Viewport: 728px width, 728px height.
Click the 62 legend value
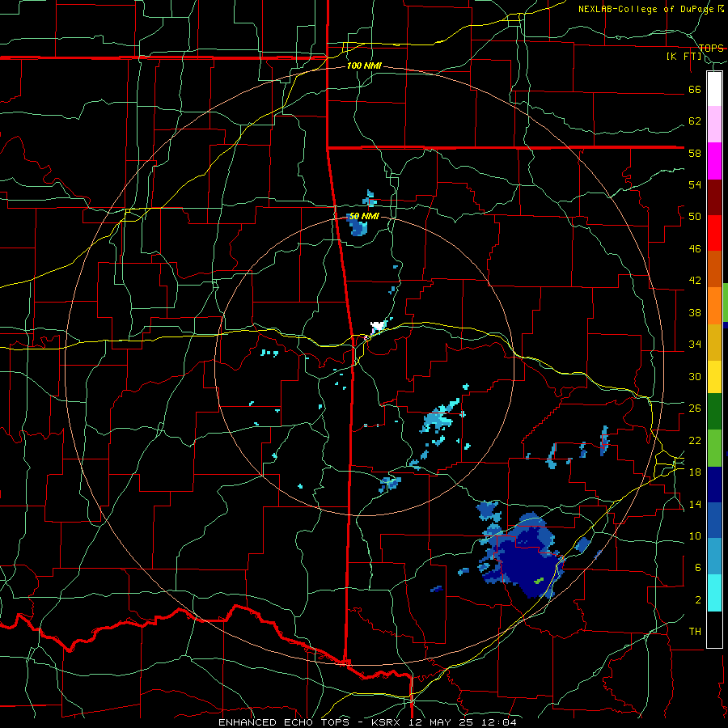[695, 121]
